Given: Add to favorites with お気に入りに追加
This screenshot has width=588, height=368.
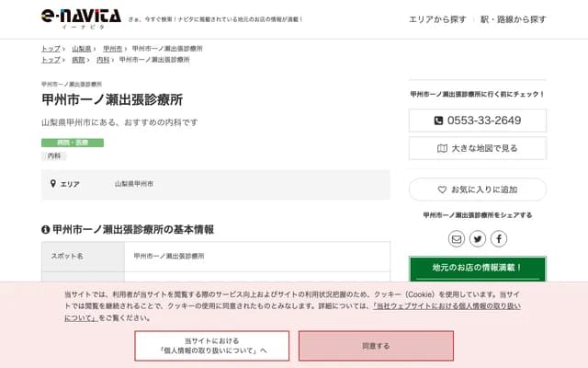Looking at the screenshot, I should (477, 189).
